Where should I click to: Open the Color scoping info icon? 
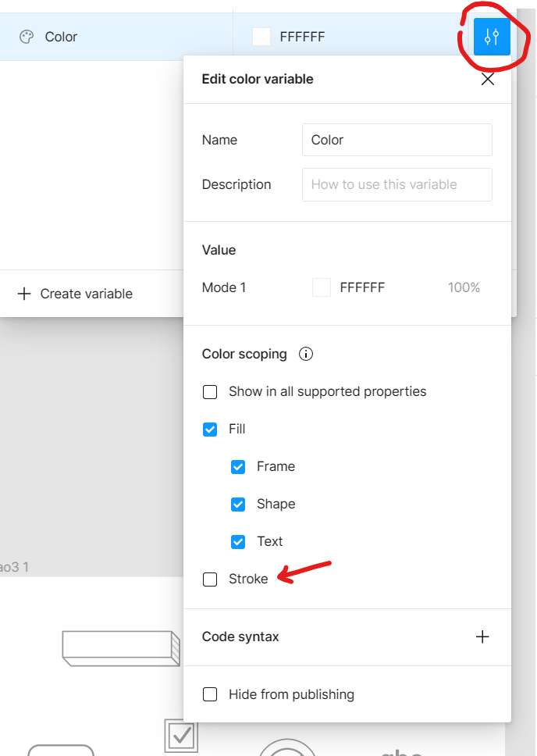[x=306, y=354]
